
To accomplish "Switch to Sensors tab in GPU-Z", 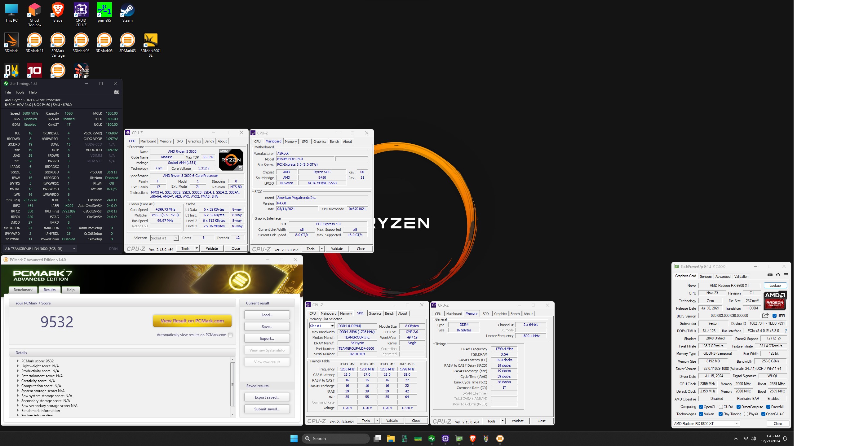I will coord(706,276).
